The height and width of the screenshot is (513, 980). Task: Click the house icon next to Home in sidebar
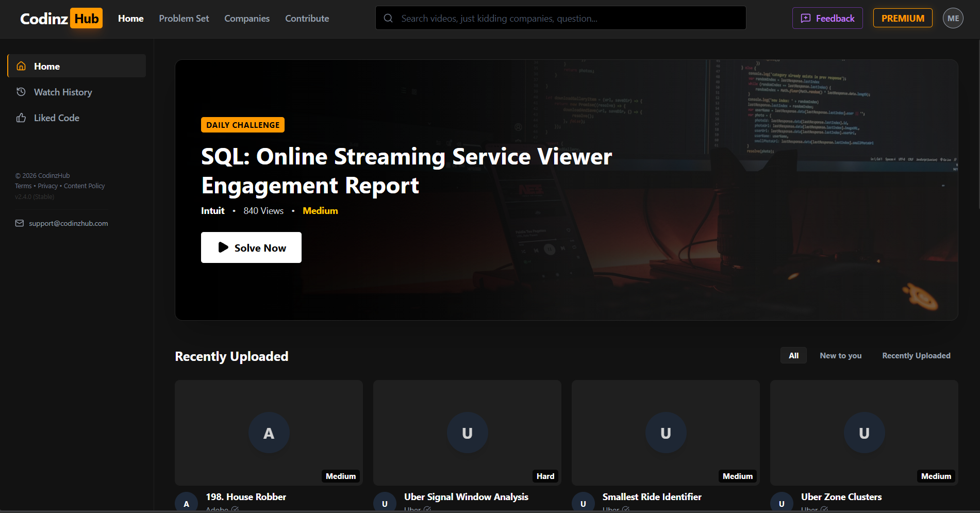point(21,65)
